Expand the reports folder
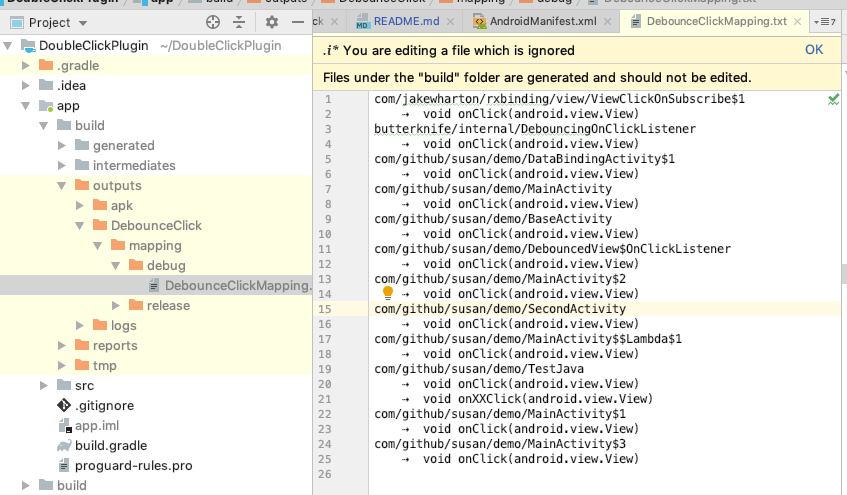Image resolution: width=847 pixels, height=495 pixels. click(62, 345)
